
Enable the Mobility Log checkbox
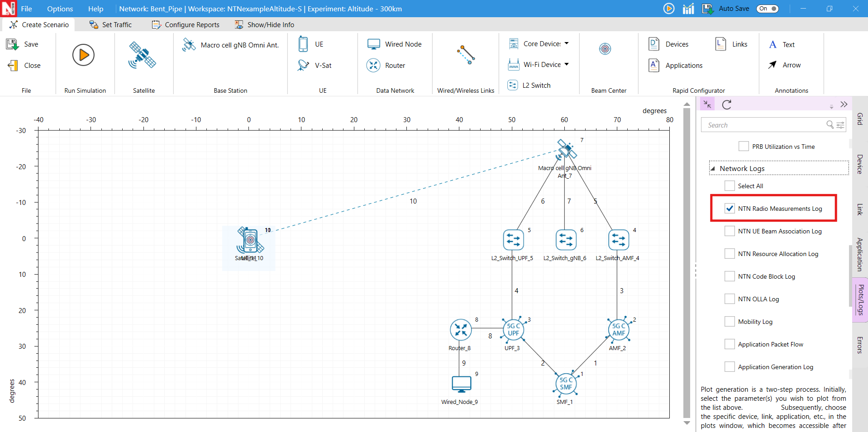pos(730,322)
